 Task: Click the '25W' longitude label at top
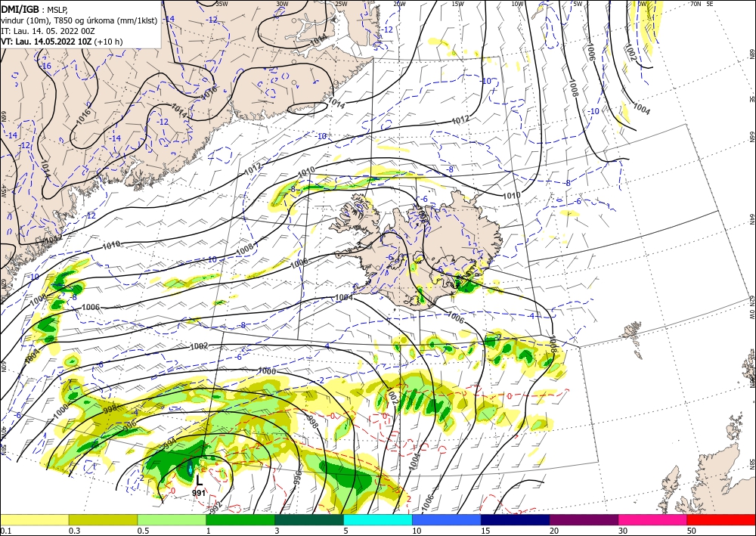(341, 4)
